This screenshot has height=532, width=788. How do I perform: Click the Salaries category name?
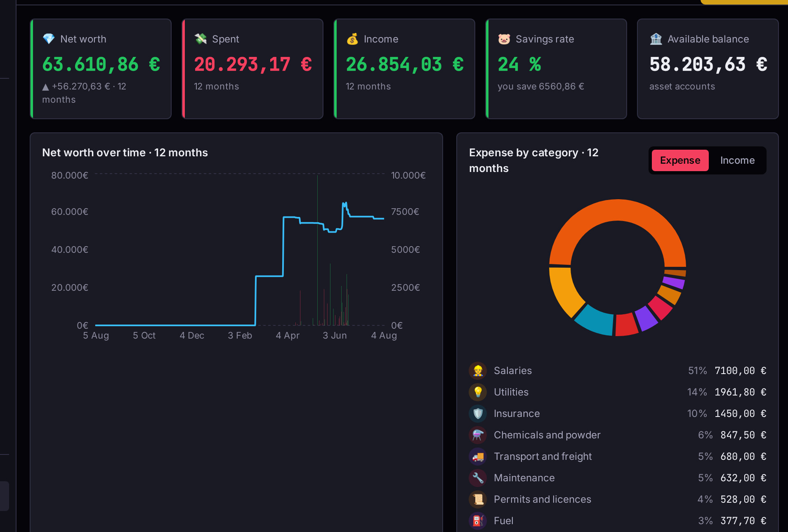[513, 370]
